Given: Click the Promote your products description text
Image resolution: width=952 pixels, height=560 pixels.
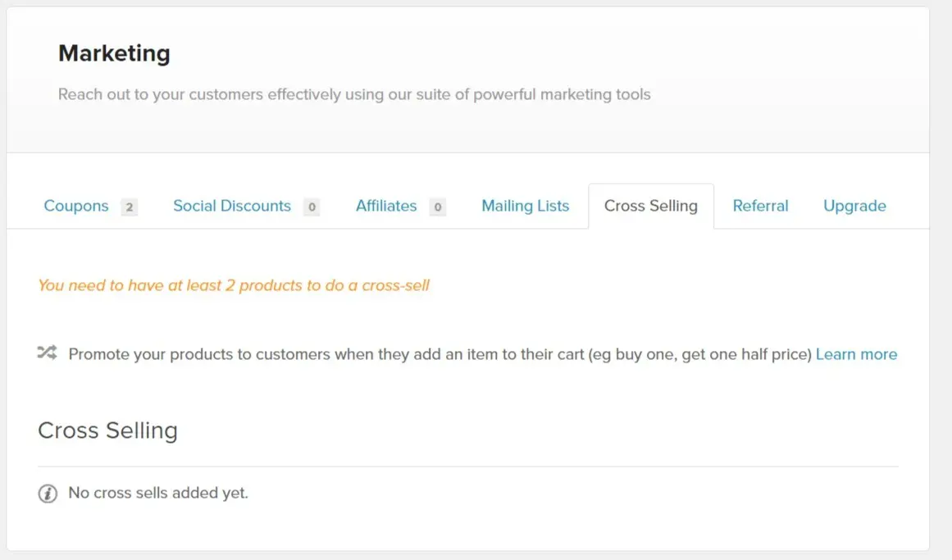Looking at the screenshot, I should 440,354.
